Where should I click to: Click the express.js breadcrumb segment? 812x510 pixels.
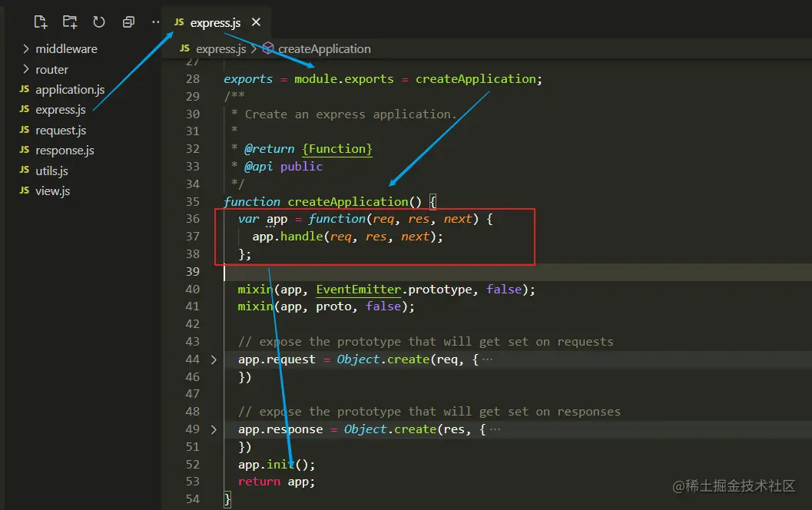[x=220, y=48]
